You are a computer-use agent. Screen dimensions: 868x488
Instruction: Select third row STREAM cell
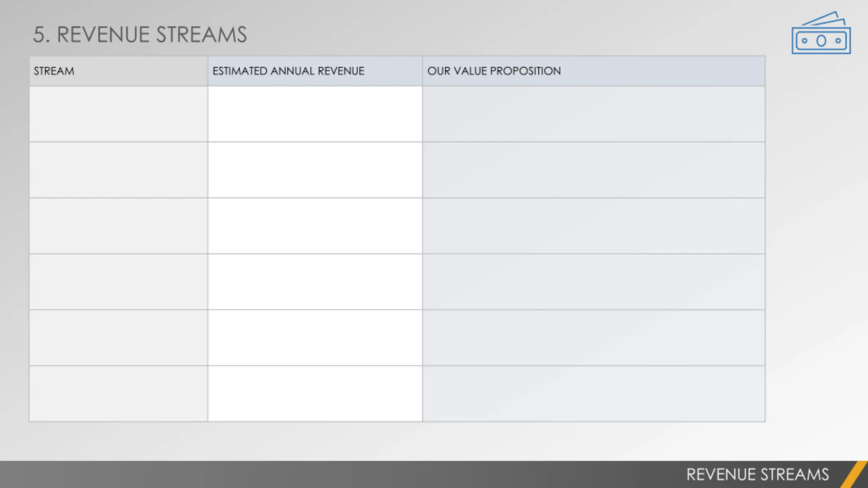coord(118,226)
